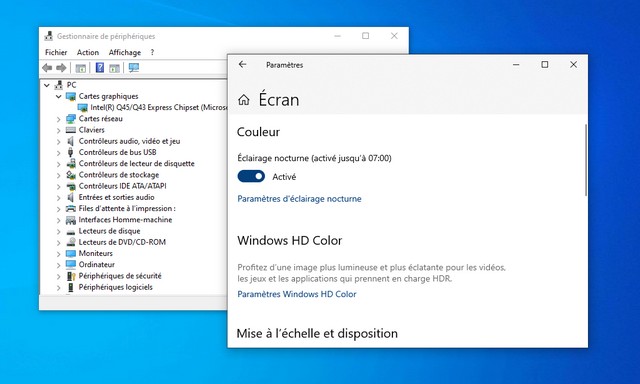Image resolution: width=640 pixels, height=384 pixels.
Task: Click the show console tree toolbar icon
Action: click(x=80, y=68)
